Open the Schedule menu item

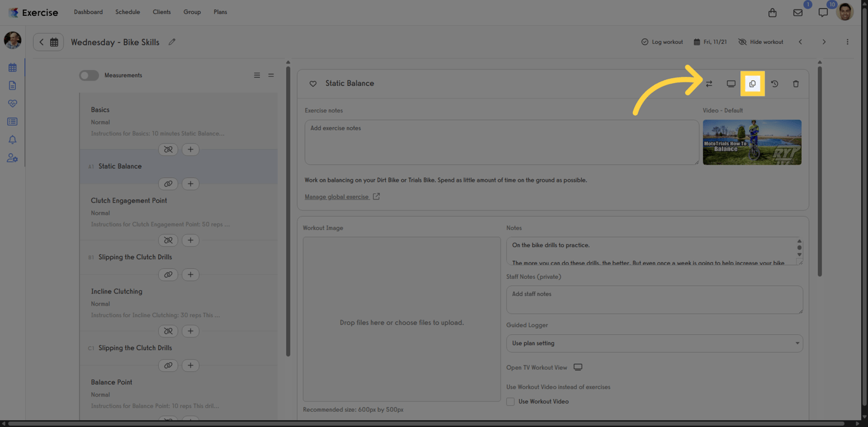pyautogui.click(x=127, y=11)
